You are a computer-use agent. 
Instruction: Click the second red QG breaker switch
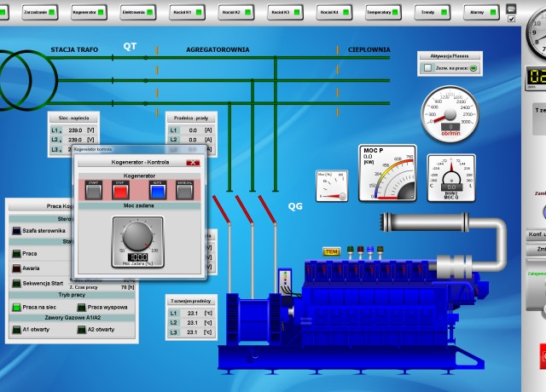click(244, 209)
